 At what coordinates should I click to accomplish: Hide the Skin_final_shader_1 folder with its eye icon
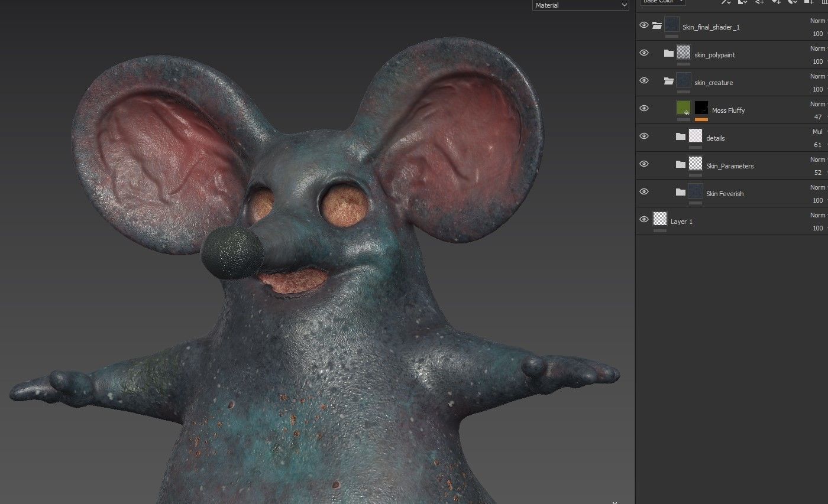(x=644, y=25)
